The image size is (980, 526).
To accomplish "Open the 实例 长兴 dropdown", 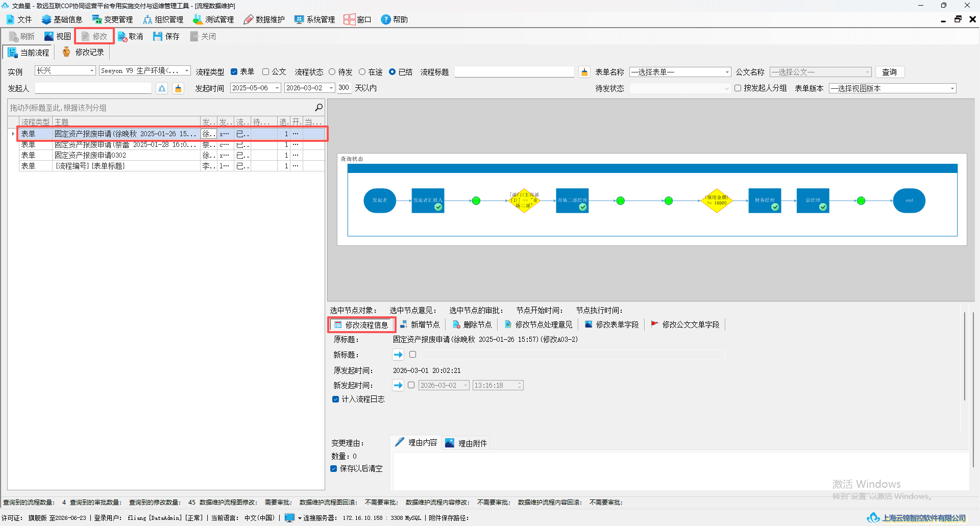I will pyautogui.click(x=65, y=70).
